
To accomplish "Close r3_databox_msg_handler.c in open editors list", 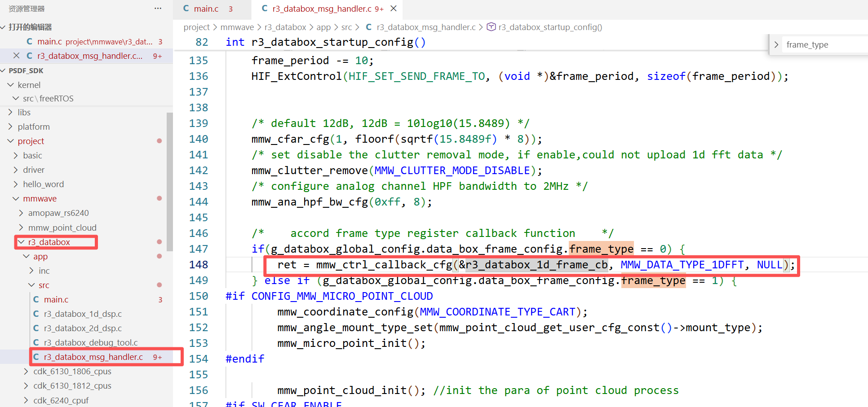I will coord(16,56).
